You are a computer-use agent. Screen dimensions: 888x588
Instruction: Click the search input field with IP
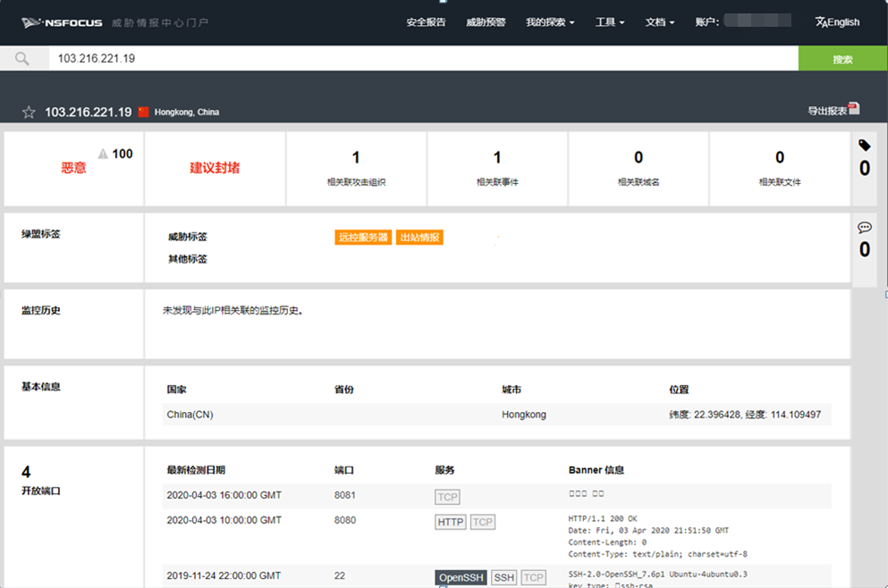420,59
